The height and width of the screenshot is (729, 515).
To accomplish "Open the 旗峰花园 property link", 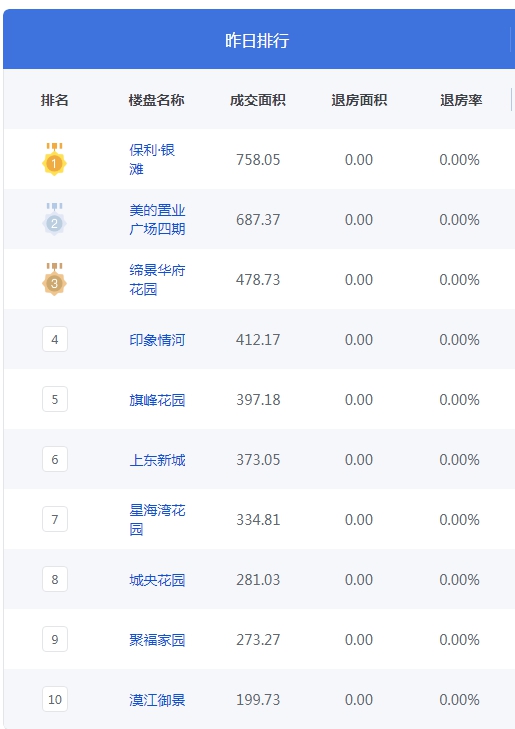I will point(157,400).
